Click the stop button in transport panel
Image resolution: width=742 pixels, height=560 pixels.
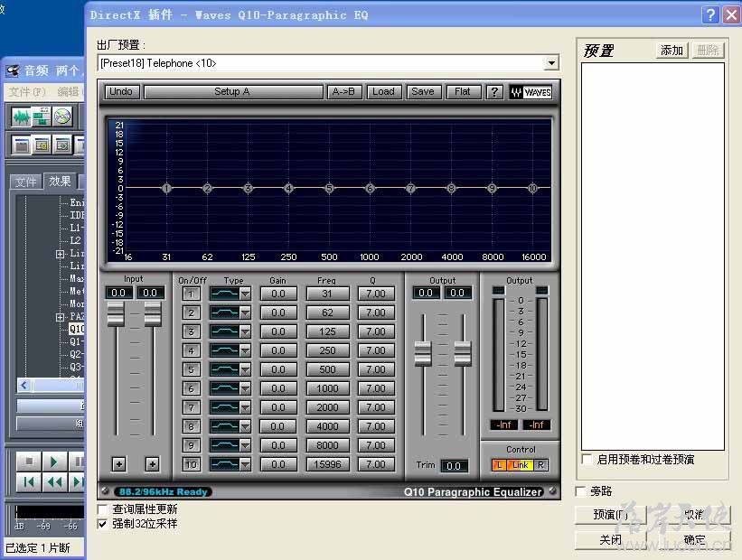tap(29, 462)
